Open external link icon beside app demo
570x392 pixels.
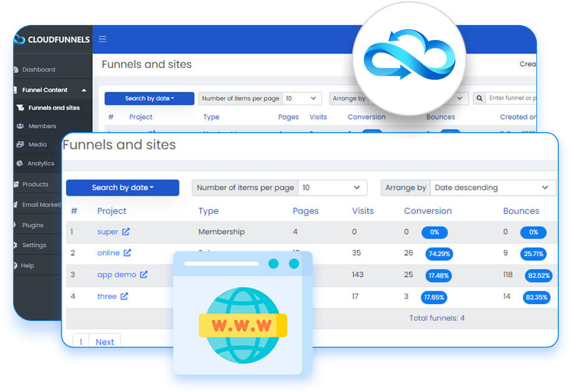pyautogui.click(x=144, y=275)
